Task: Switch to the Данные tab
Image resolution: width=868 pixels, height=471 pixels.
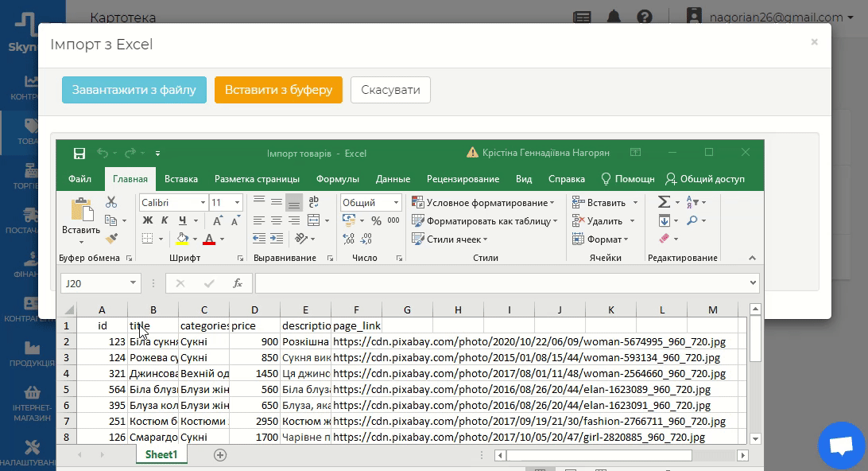Action: click(393, 179)
